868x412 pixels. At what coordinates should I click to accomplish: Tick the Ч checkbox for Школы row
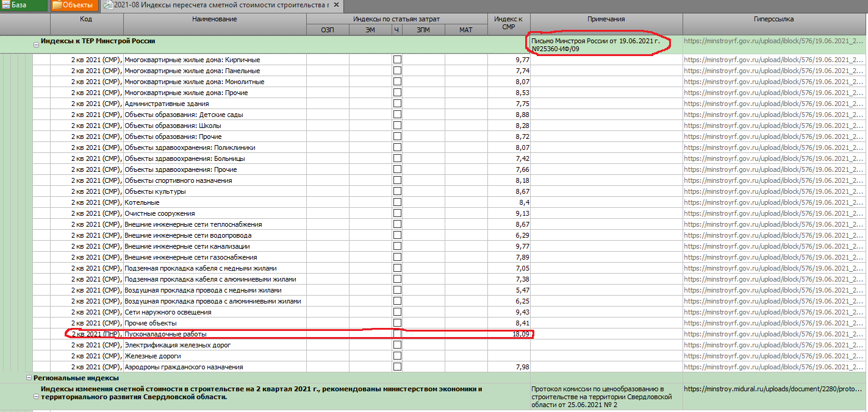(397, 126)
